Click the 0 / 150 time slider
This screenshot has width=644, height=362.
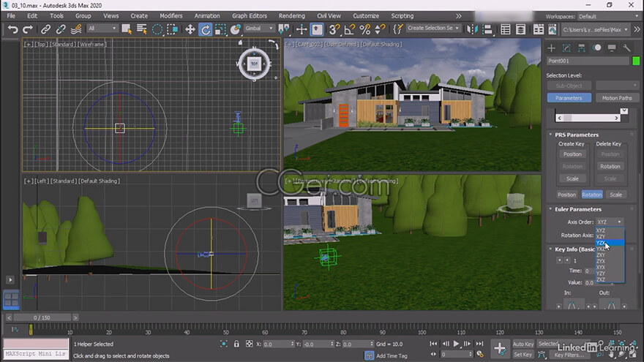(x=42, y=317)
